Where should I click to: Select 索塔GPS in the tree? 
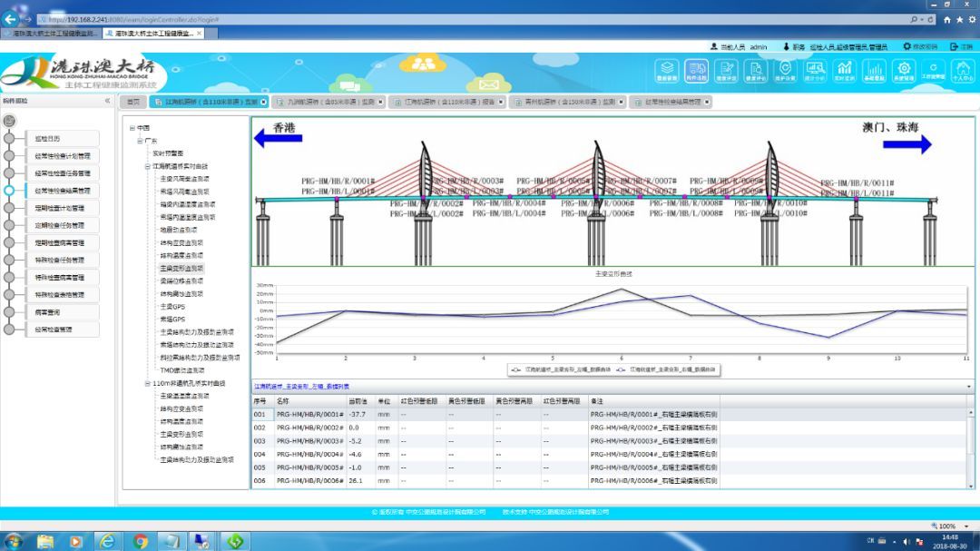(x=172, y=319)
